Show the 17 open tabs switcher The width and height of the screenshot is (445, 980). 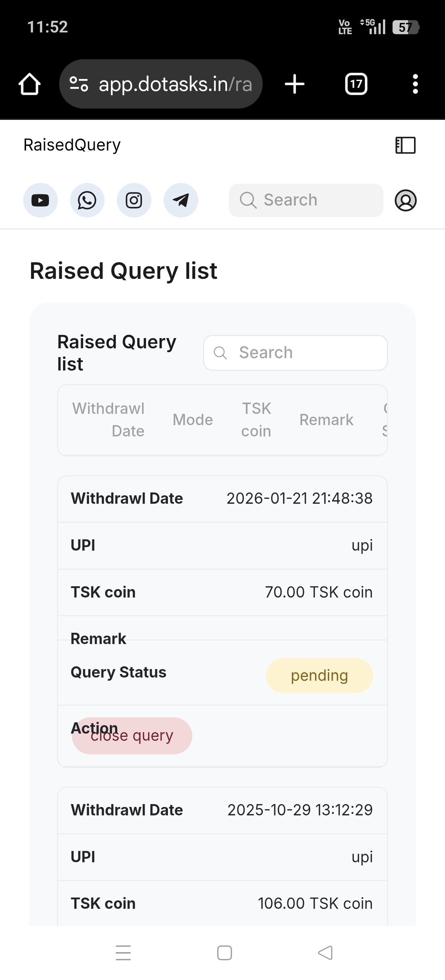356,84
